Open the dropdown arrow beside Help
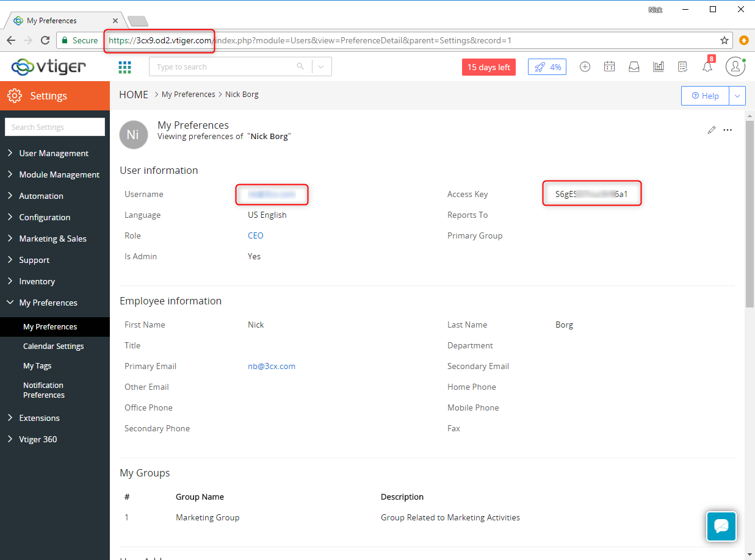 coord(737,96)
